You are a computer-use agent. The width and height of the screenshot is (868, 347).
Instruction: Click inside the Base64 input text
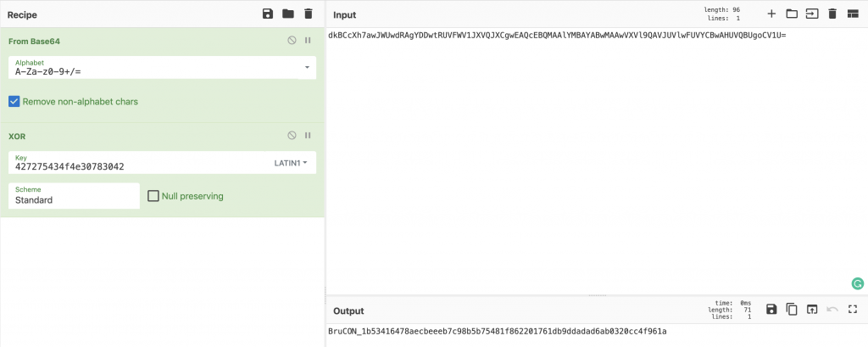point(557,36)
